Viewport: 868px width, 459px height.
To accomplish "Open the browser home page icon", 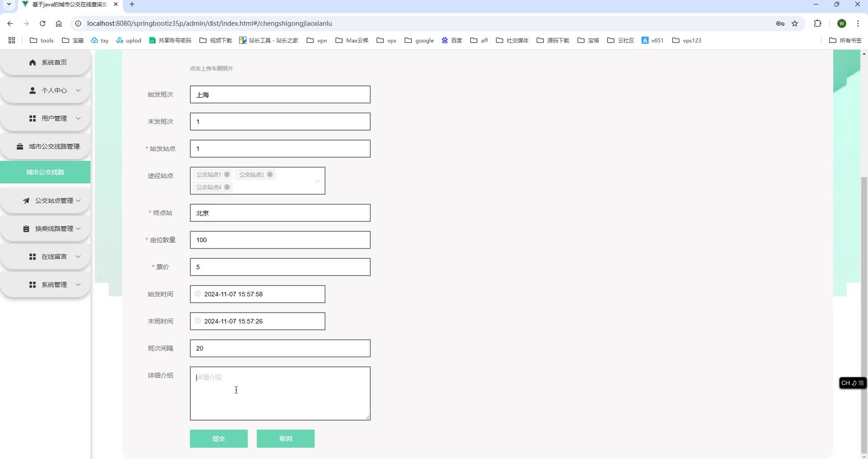I will (x=59, y=23).
